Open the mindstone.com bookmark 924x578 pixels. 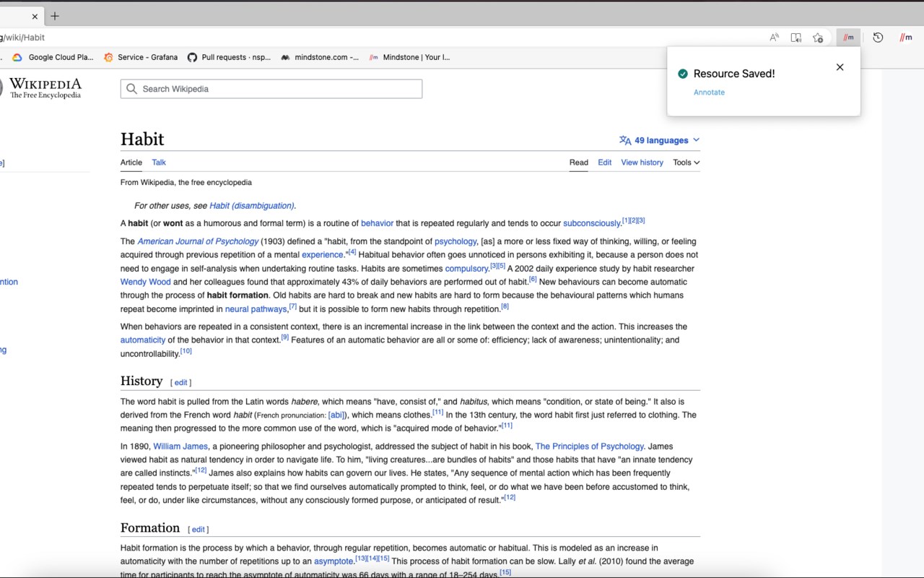(320, 57)
